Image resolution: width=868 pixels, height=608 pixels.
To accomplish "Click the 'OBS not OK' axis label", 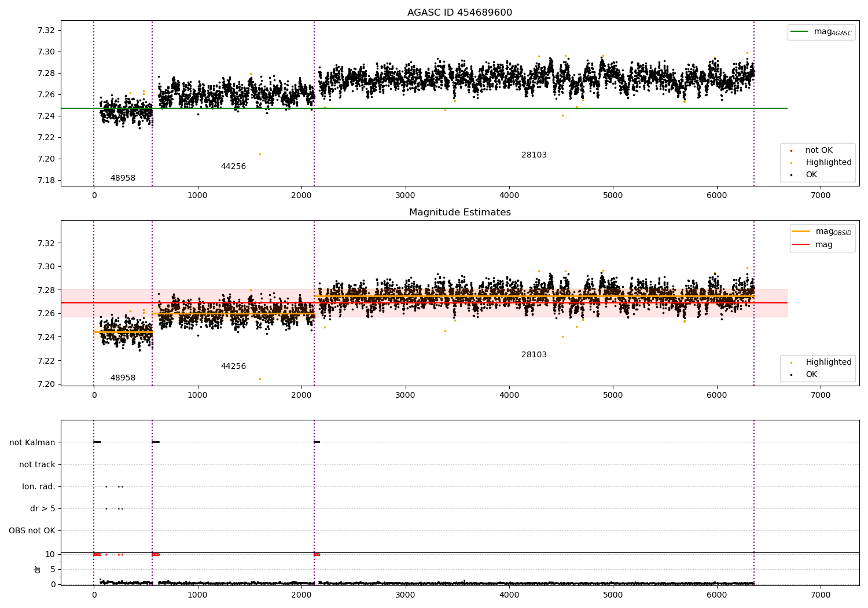I will [32, 531].
